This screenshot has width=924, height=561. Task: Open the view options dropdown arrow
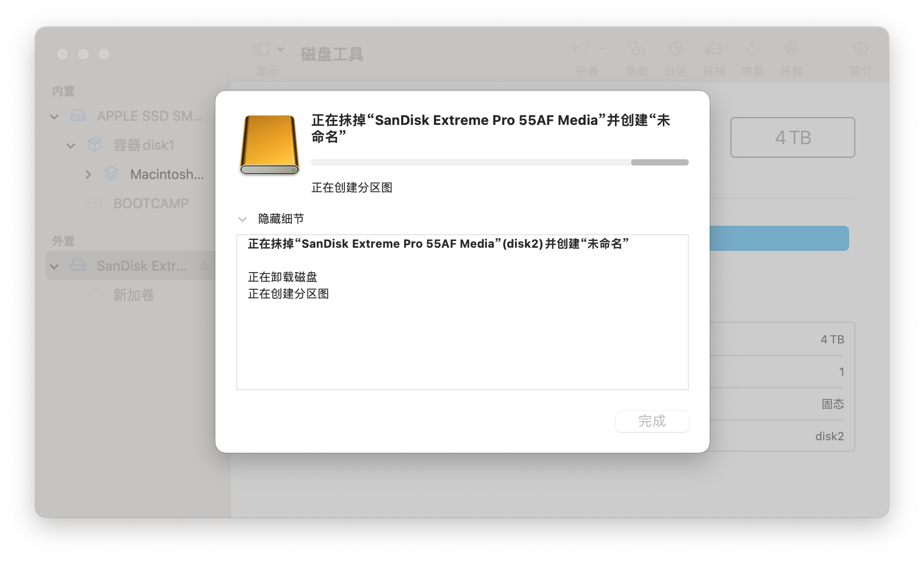(280, 49)
